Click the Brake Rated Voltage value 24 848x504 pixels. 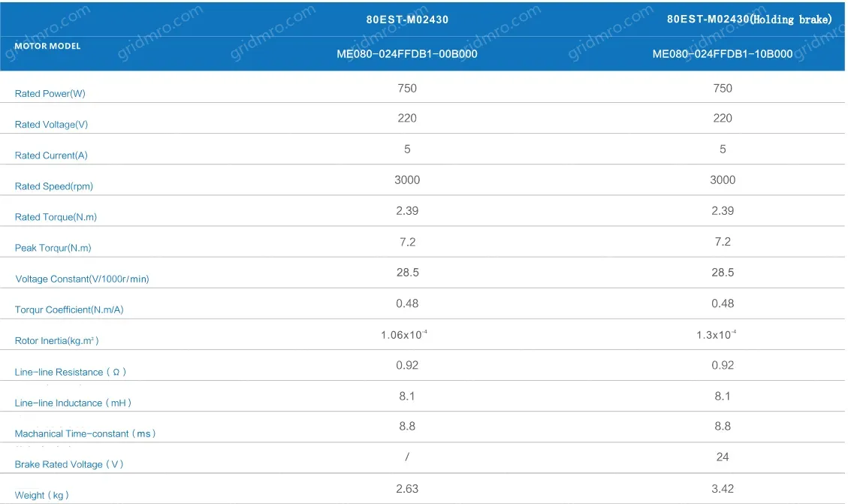click(723, 457)
